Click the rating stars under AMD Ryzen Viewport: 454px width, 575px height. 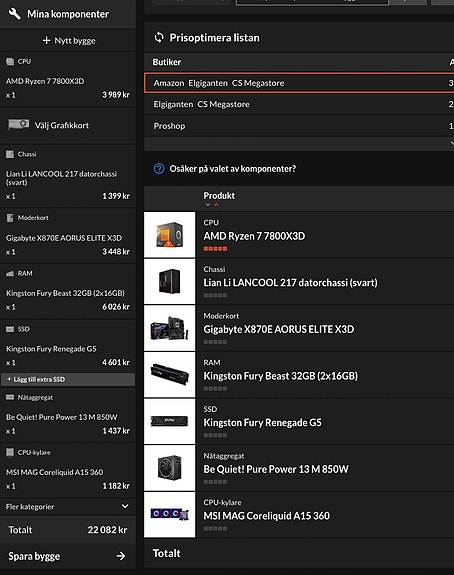(x=215, y=249)
